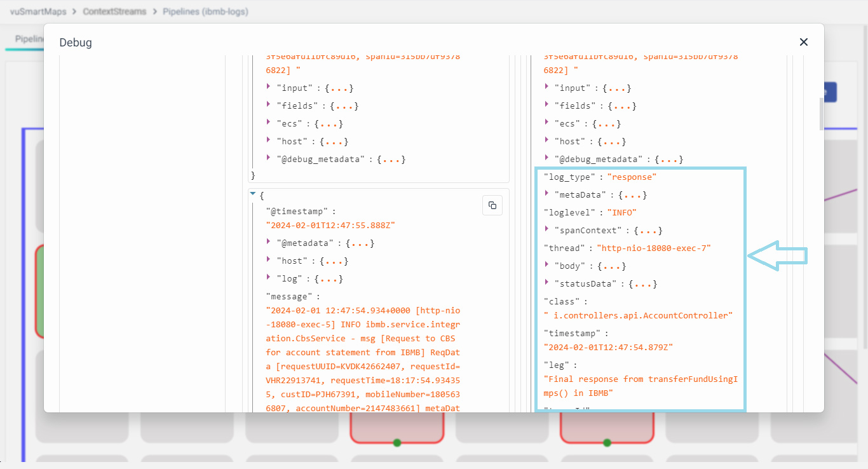Expand "@debug_metadata" in the middle panel
Viewport: 868px width, 469px height.
click(269, 158)
